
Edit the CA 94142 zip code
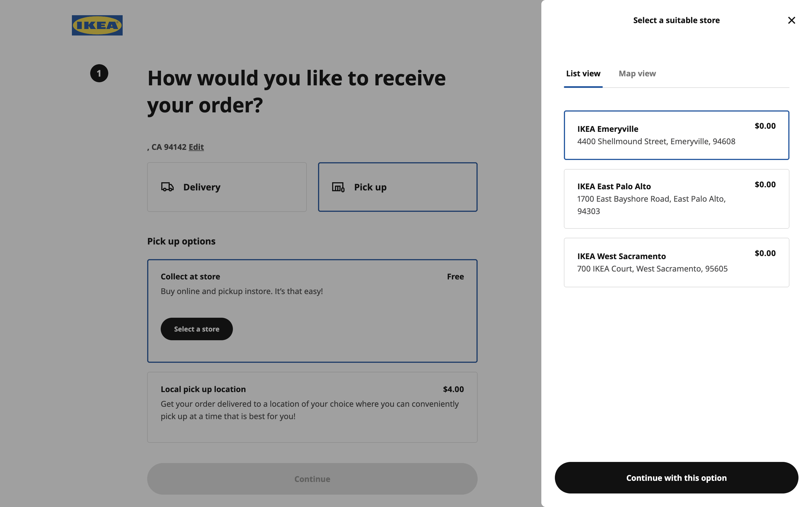[196, 147]
